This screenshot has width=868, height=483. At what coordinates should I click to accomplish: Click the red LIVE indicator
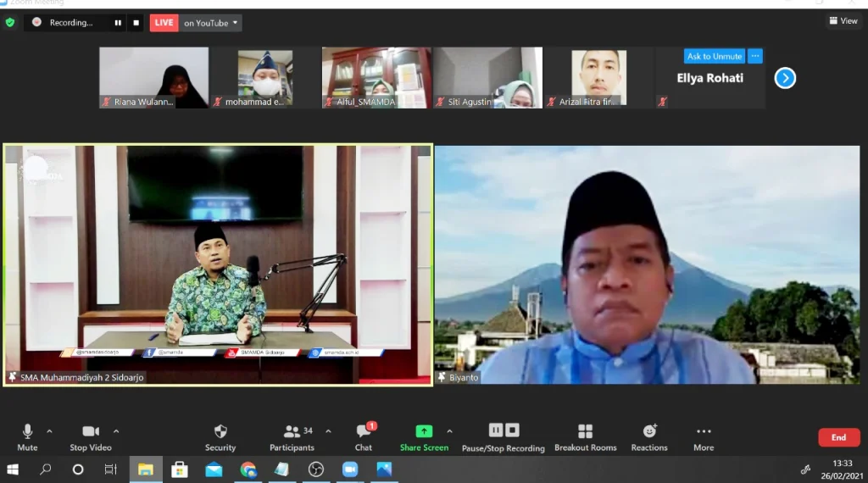(164, 23)
